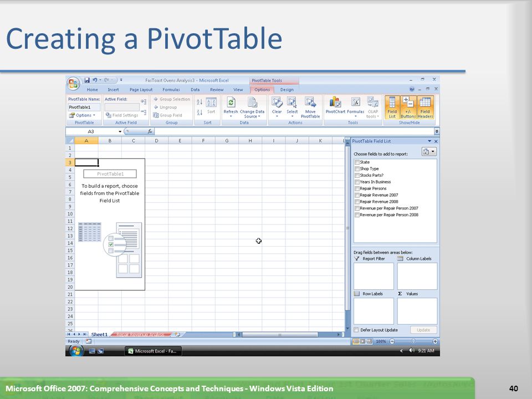This screenshot has height=399, width=532.
Task: Customize Quick Access Toolbar dropdown
Action: (121, 80)
